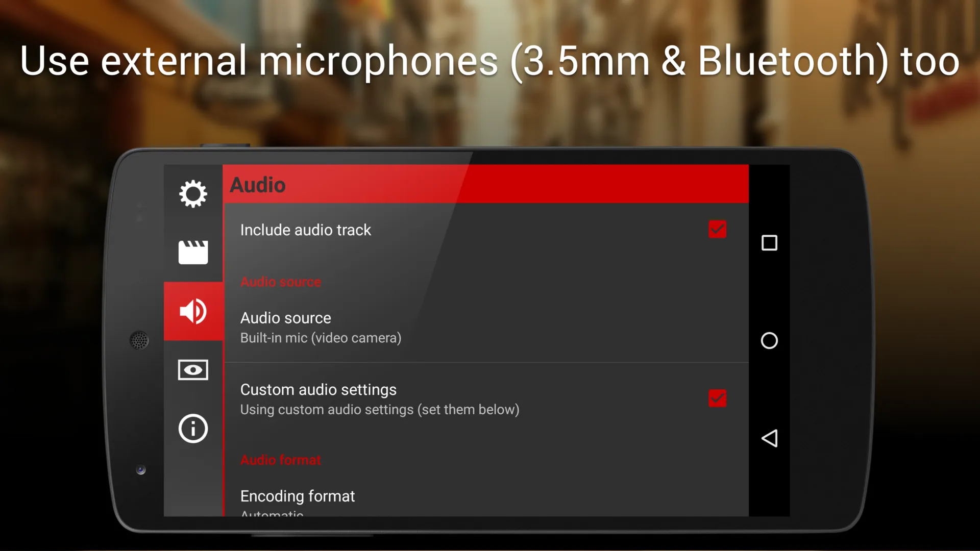980x551 pixels.
Task: Click Built-in mic video camera subtitle
Action: [321, 338]
